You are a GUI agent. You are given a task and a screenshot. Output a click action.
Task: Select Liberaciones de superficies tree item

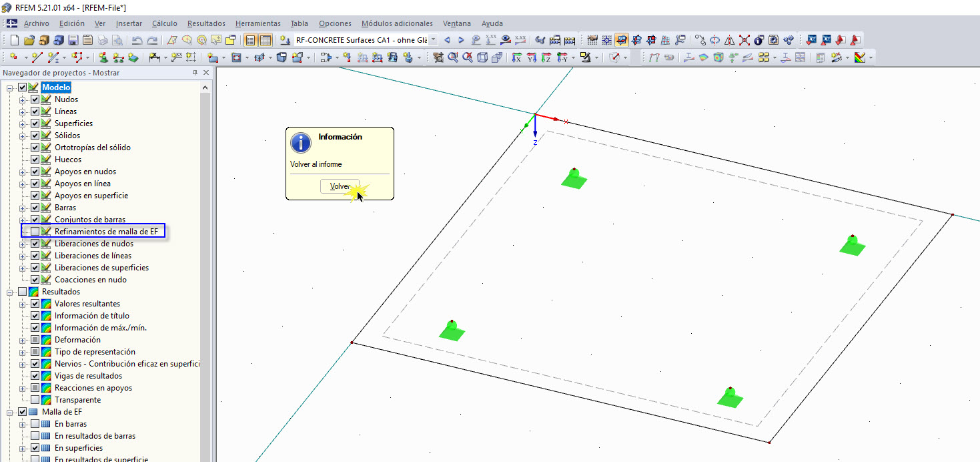101,268
